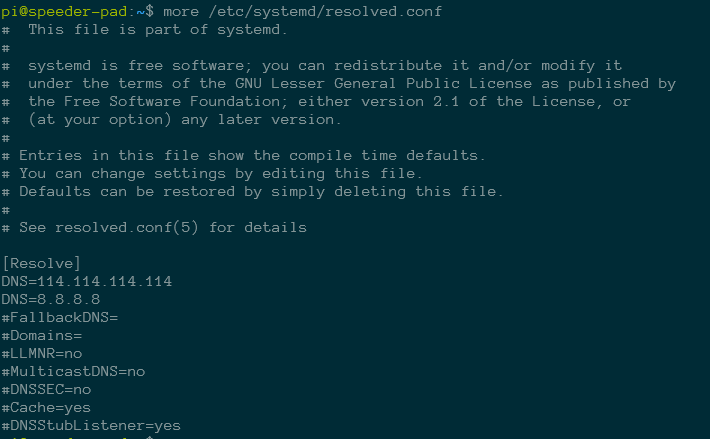710x439 pixels.
Task: Click the Free Software Foundation line
Action: coord(330,101)
